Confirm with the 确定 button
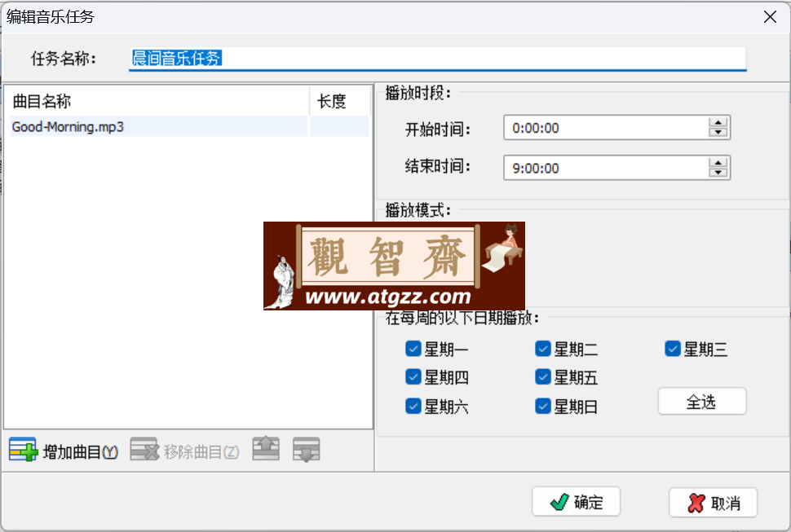This screenshot has width=791, height=532. [x=576, y=502]
